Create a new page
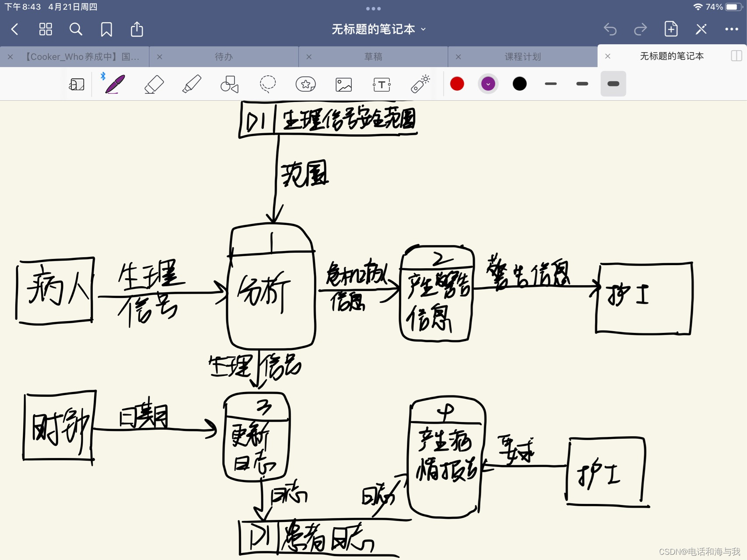Screen dimensions: 747x560 pyautogui.click(x=671, y=29)
